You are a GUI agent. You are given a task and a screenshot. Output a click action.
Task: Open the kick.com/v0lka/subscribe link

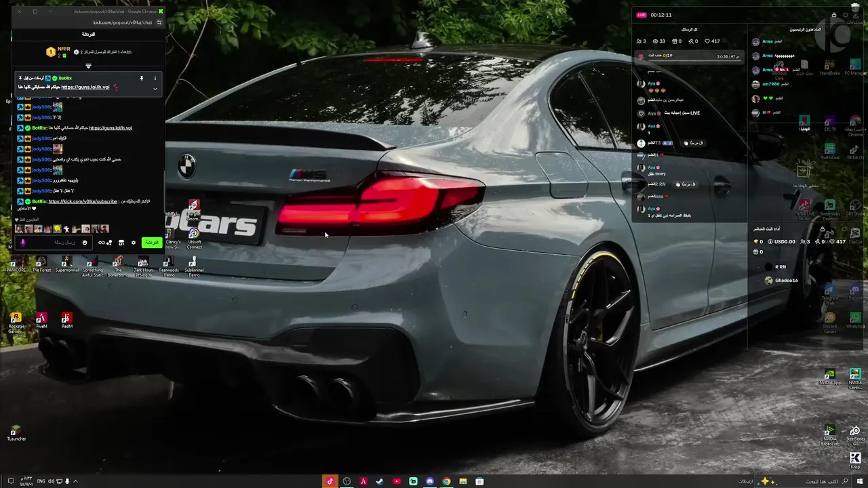[83, 201]
